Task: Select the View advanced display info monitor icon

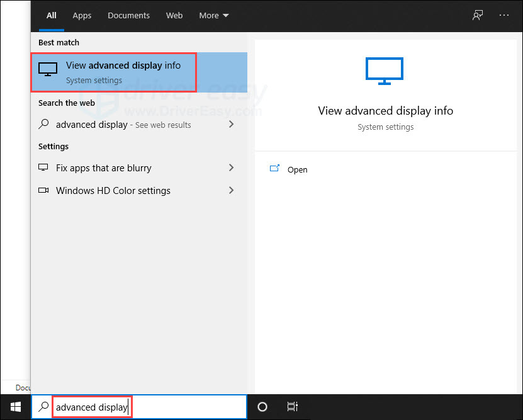Action: pos(47,69)
